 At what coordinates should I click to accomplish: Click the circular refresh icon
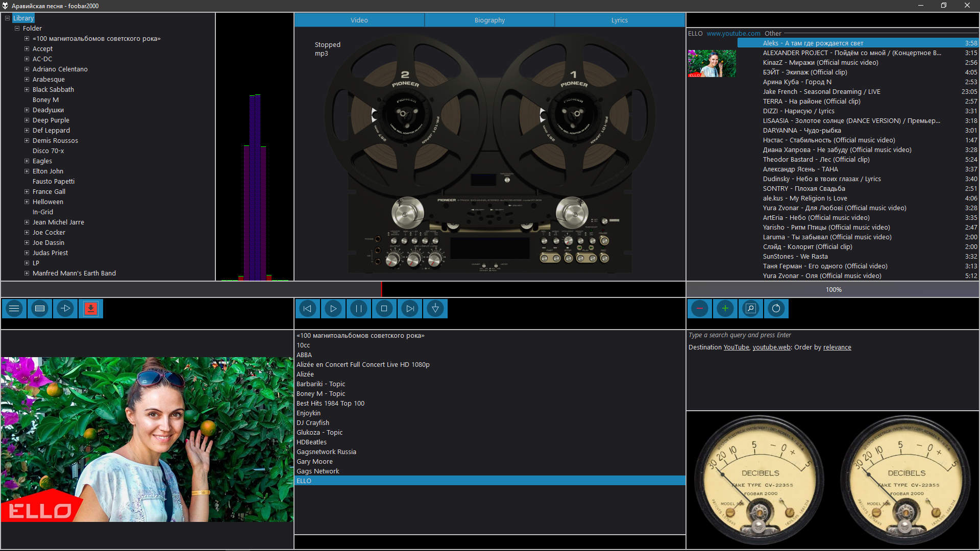776,309
